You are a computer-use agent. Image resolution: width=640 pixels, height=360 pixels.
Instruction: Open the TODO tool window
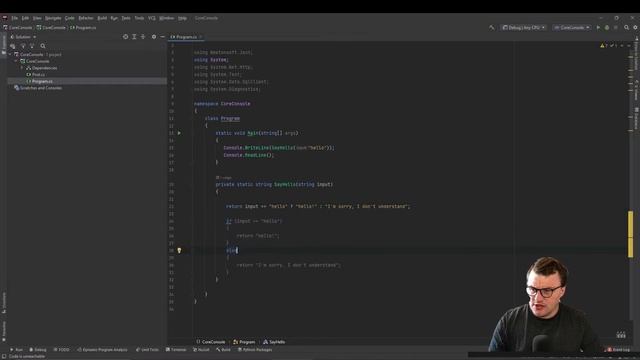pos(62,350)
